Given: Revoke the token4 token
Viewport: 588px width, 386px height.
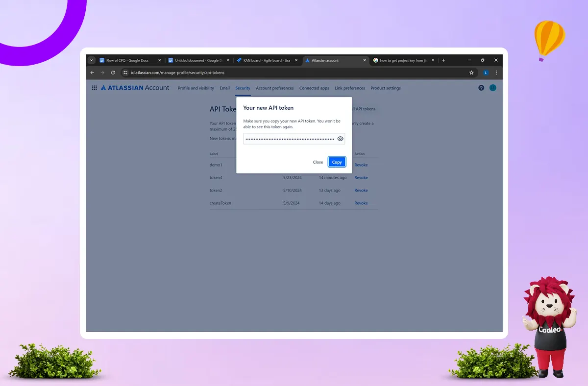Looking at the screenshot, I should [361, 178].
